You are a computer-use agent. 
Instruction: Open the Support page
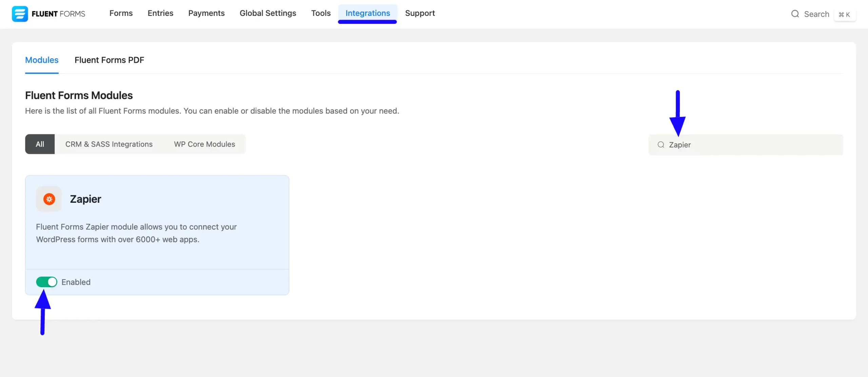point(420,13)
